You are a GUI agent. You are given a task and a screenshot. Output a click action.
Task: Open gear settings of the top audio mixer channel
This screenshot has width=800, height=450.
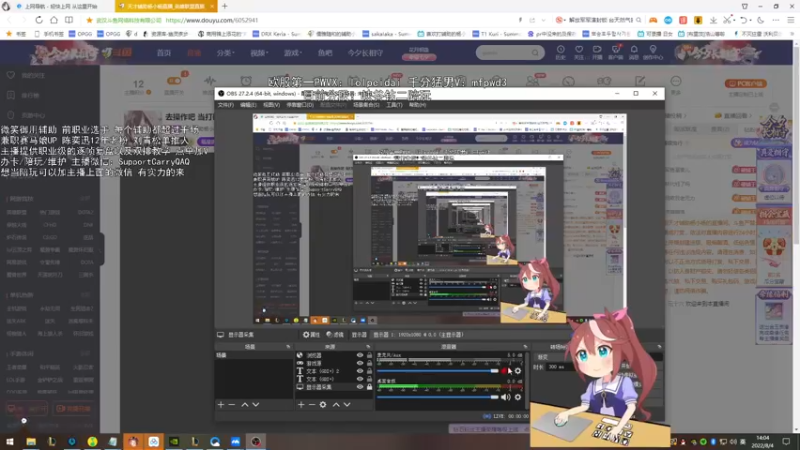point(518,371)
